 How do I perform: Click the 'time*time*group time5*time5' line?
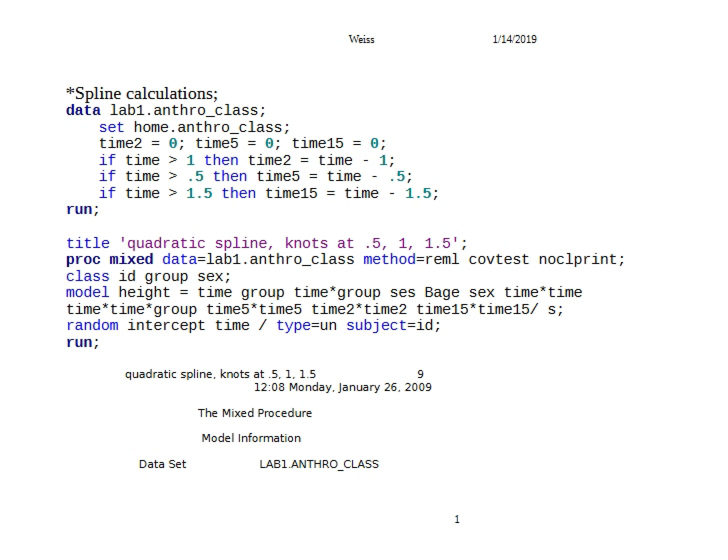[315, 309]
